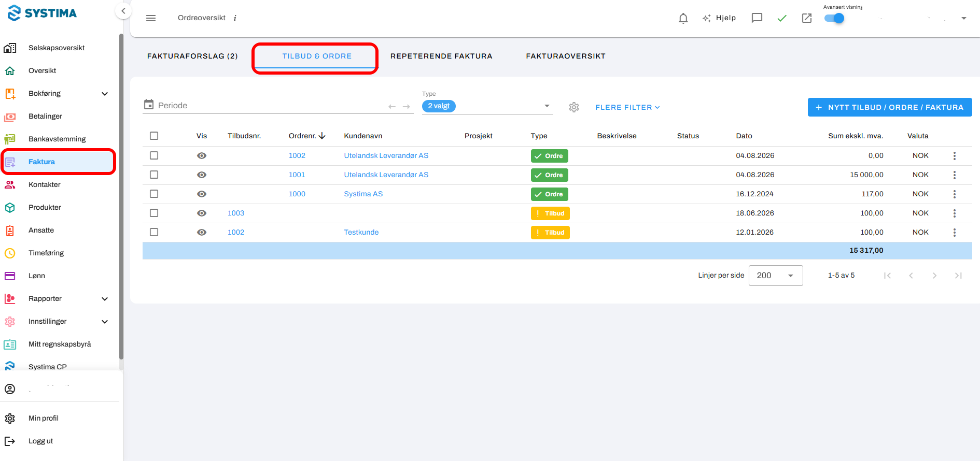Open Systima AS customer link
Image resolution: width=980 pixels, height=461 pixels.
(363, 194)
